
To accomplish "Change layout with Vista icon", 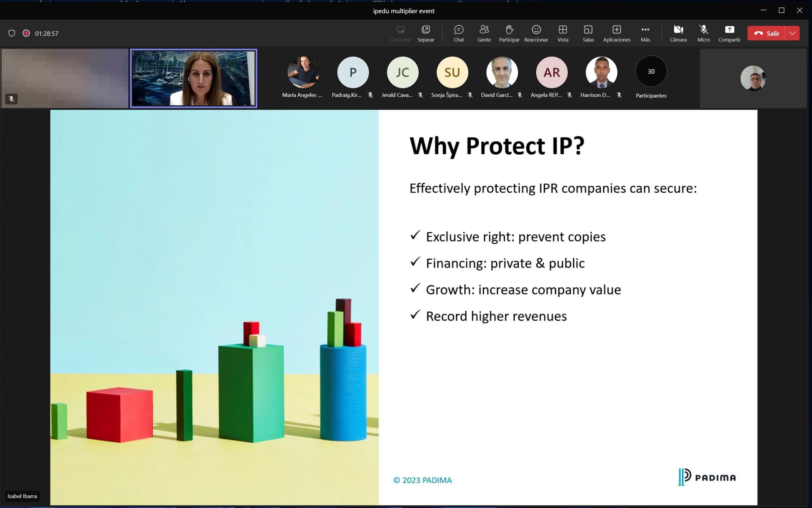I will tap(562, 33).
